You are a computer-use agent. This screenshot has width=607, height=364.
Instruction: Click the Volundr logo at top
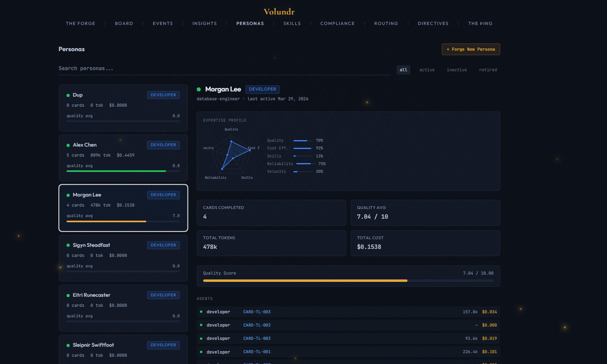click(279, 12)
